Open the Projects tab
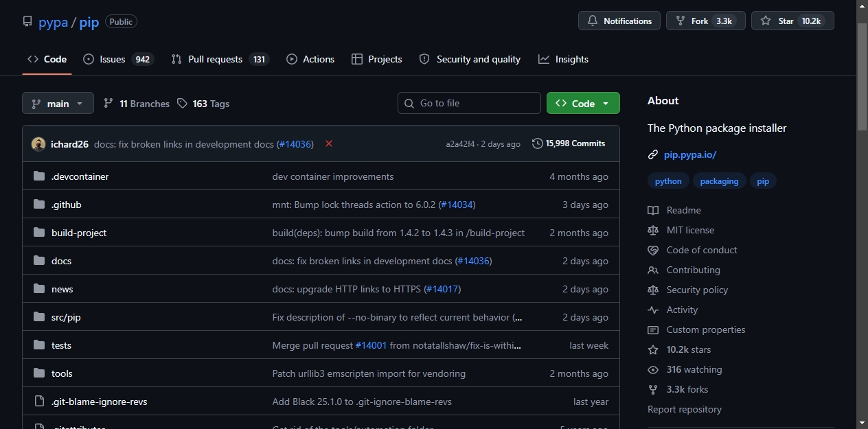868x429 pixels. (376, 59)
